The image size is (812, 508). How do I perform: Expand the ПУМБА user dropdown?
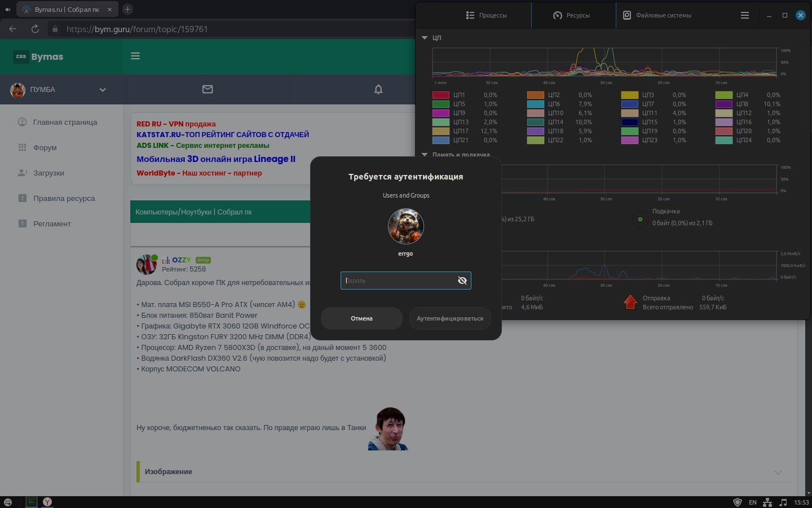(x=103, y=90)
